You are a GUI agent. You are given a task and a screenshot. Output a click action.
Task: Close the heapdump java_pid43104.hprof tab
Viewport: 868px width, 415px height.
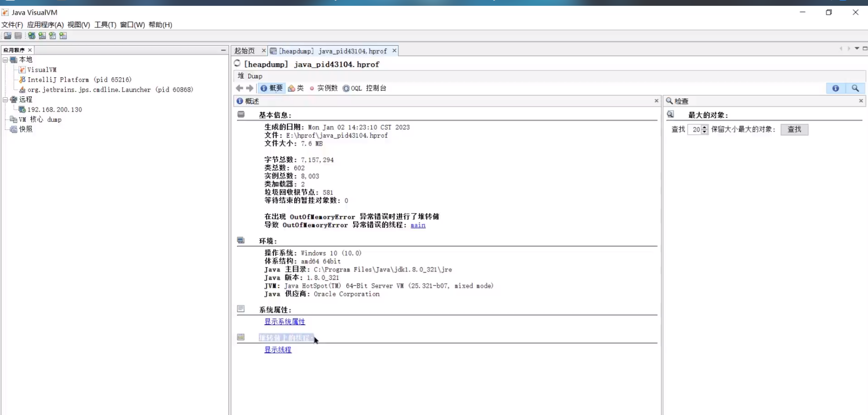click(x=395, y=51)
